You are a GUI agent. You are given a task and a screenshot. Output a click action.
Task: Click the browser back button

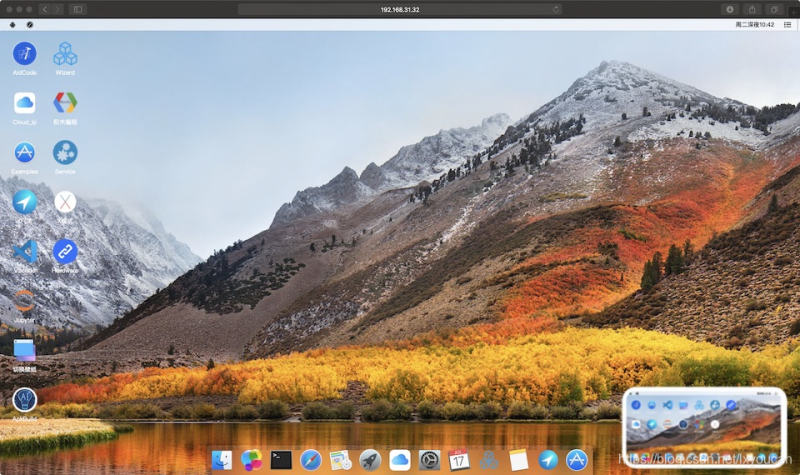(44, 9)
